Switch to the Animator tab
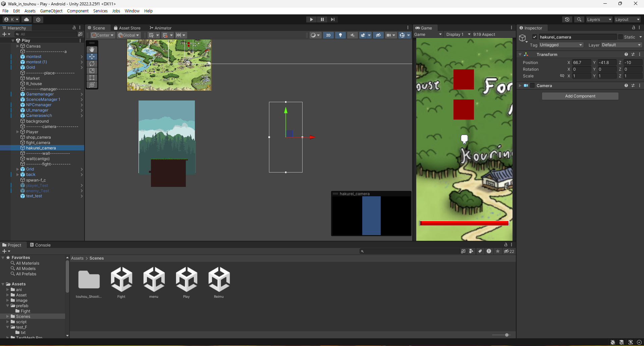Image resolution: width=644 pixels, height=346 pixels. pos(160,28)
